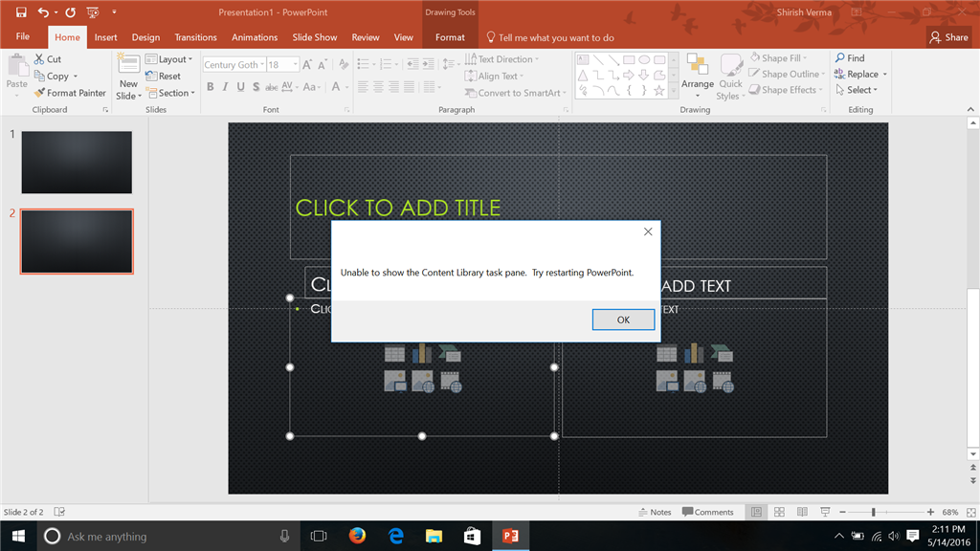Toggle Underline formatting
This screenshot has height=551, width=980.
[x=240, y=87]
